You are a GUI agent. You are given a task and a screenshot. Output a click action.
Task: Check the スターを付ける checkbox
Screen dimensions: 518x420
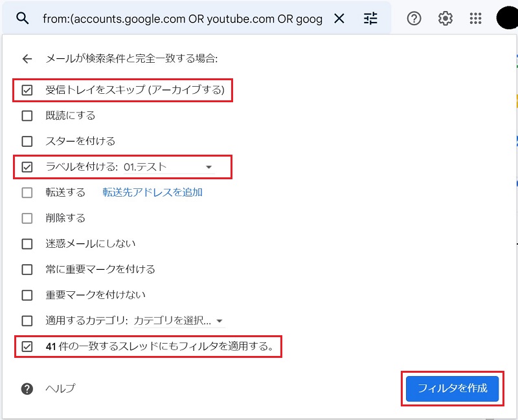tap(27, 141)
